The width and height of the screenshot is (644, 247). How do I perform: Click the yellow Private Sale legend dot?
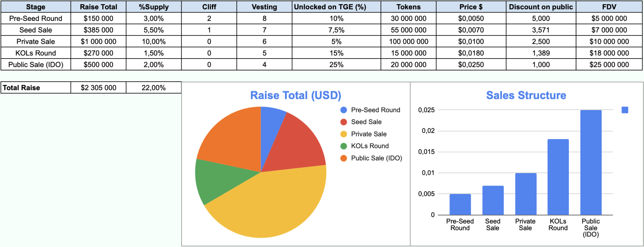coord(344,134)
